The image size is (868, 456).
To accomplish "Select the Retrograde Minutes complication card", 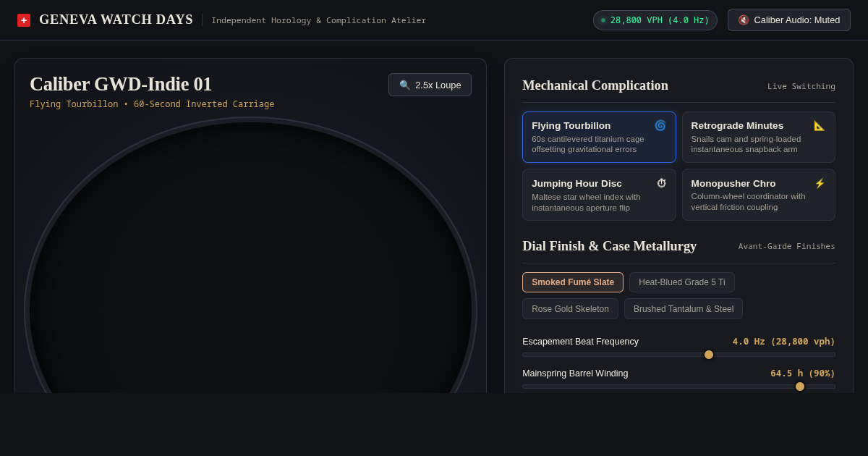I will (x=759, y=137).
